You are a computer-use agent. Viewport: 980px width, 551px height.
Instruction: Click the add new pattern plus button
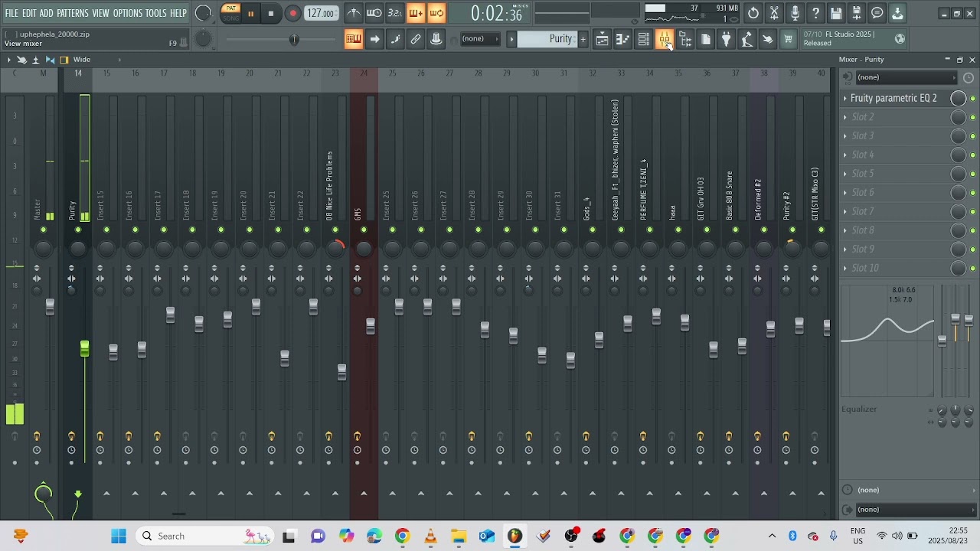[583, 39]
